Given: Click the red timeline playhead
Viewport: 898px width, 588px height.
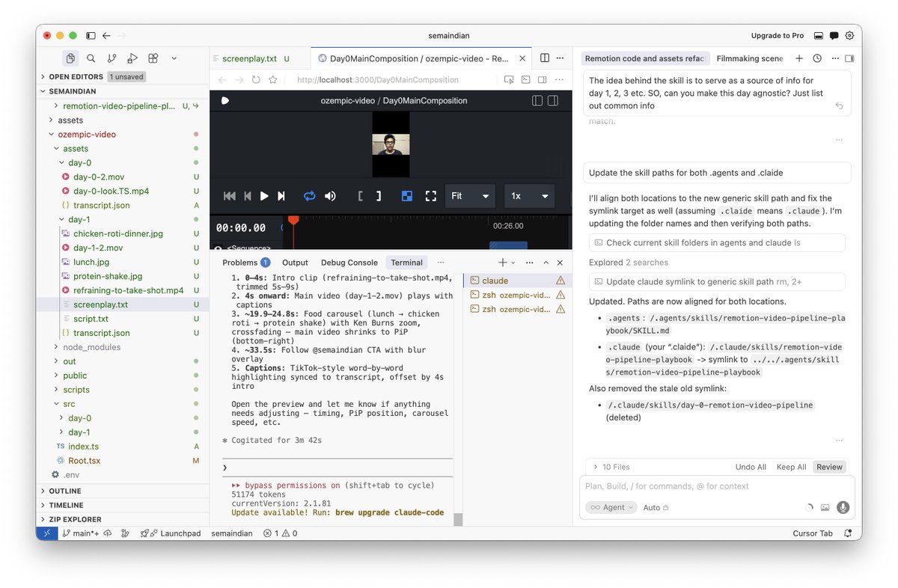Looking at the screenshot, I should click(293, 220).
